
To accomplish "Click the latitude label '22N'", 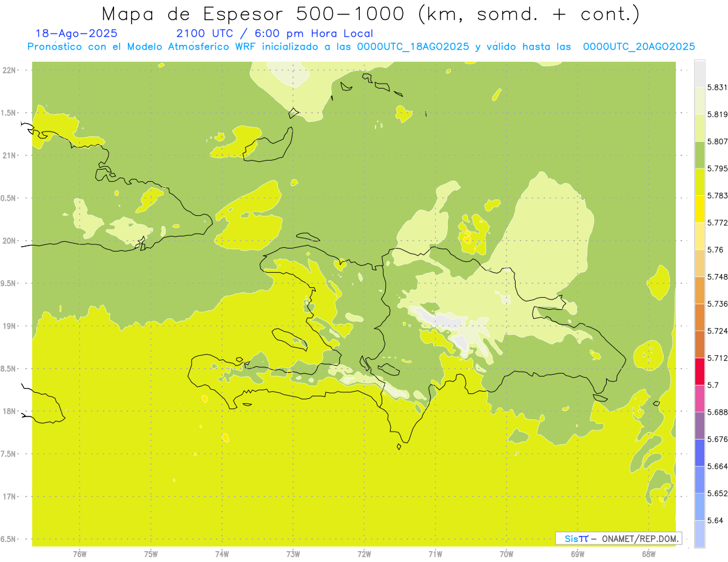I will pyautogui.click(x=10, y=70).
